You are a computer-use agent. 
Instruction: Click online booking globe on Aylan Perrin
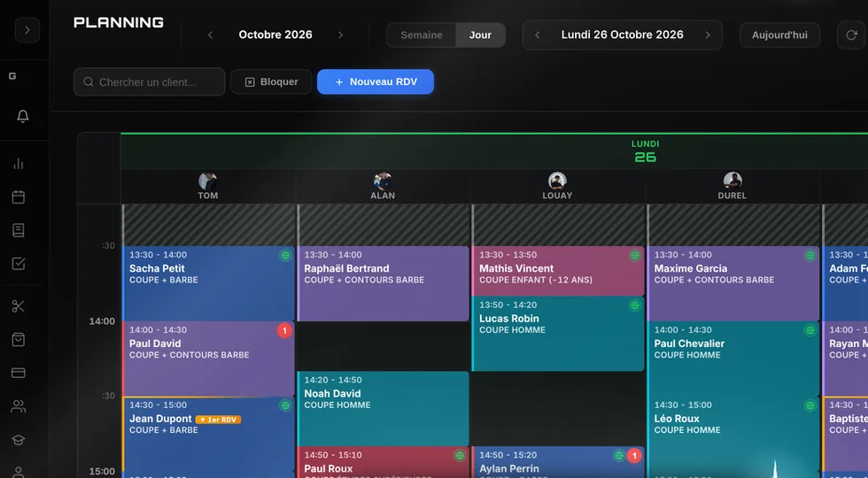tap(619, 455)
